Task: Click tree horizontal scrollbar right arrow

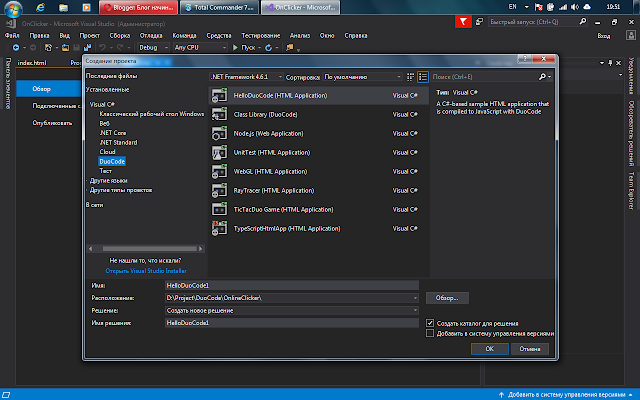Action: pyautogui.click(x=200, y=249)
